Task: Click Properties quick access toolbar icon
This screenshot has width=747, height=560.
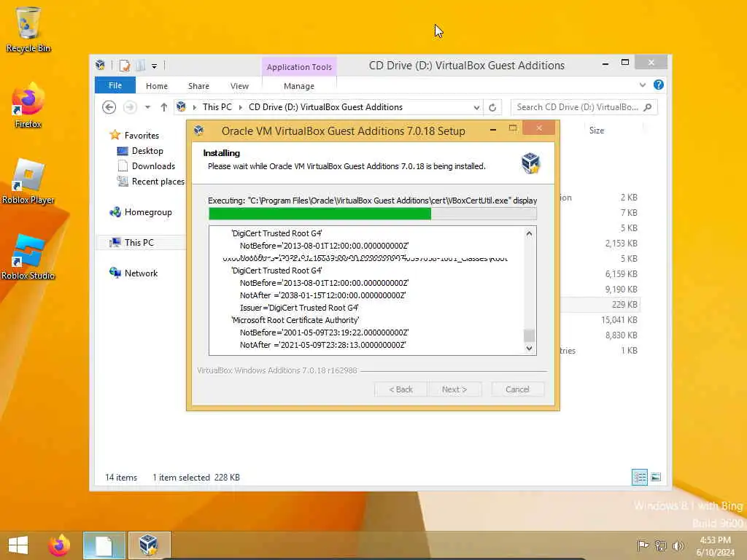Action: 124,65
